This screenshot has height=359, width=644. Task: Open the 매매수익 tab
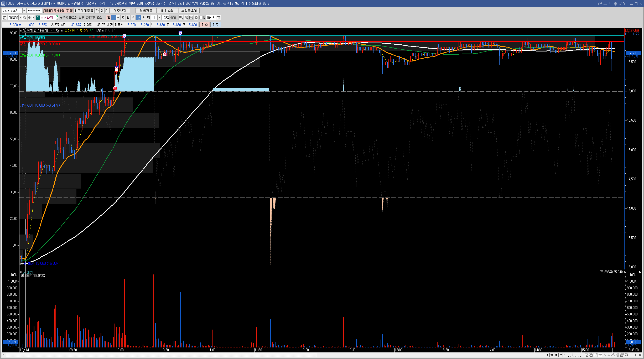(167, 11)
